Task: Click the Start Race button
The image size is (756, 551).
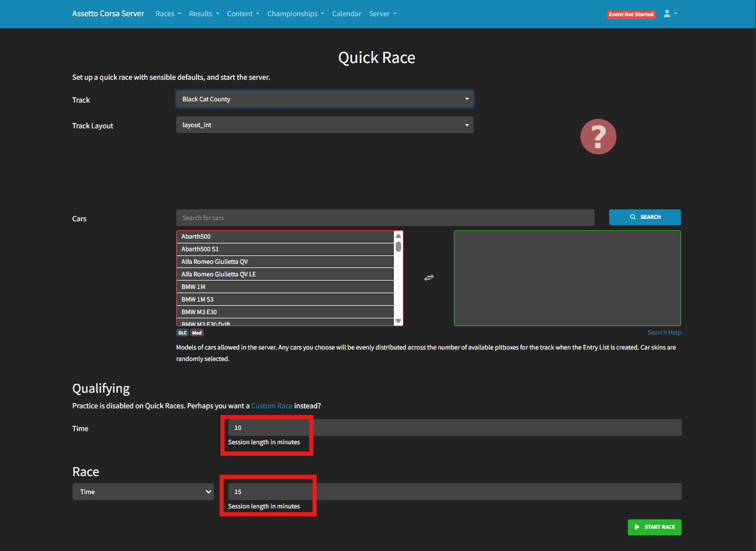Action: coord(654,527)
